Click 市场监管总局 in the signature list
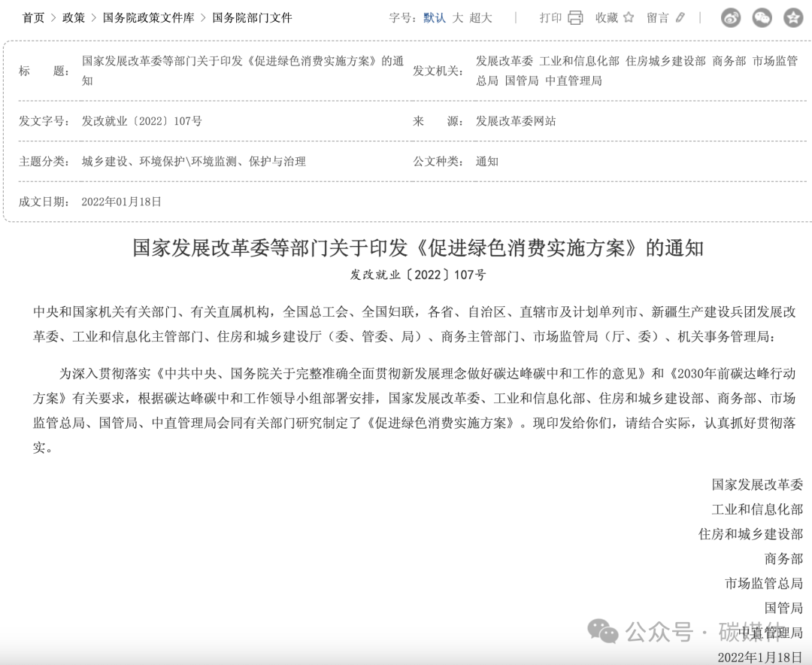Image resolution: width=812 pixels, height=665 pixels. point(764,584)
